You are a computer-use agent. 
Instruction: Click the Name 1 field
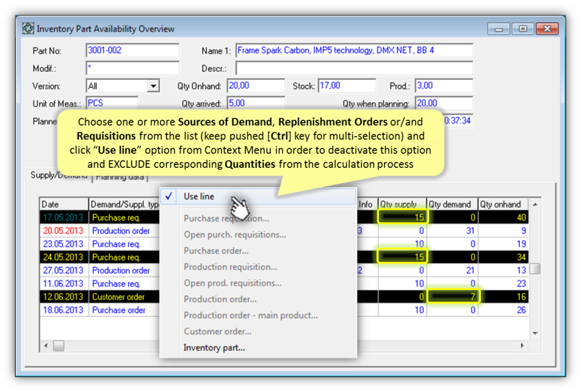pyautogui.click(x=354, y=50)
